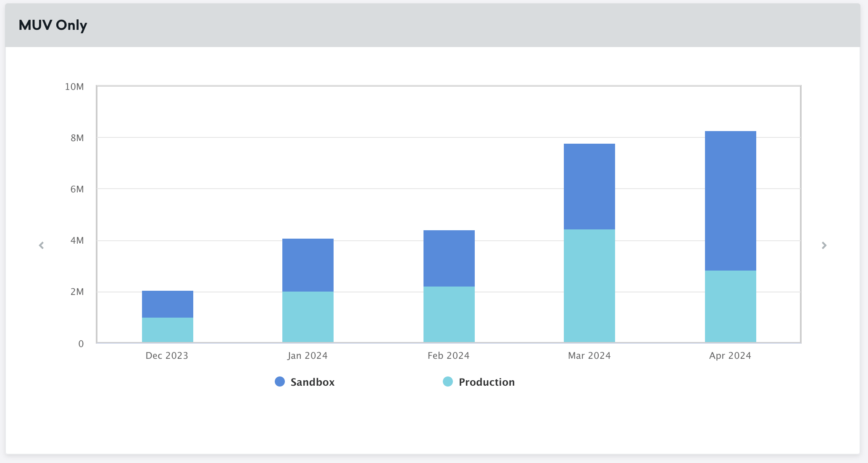Toggle Sandbox series via legend dot
Screen dimensions: 868x463
[280, 381]
